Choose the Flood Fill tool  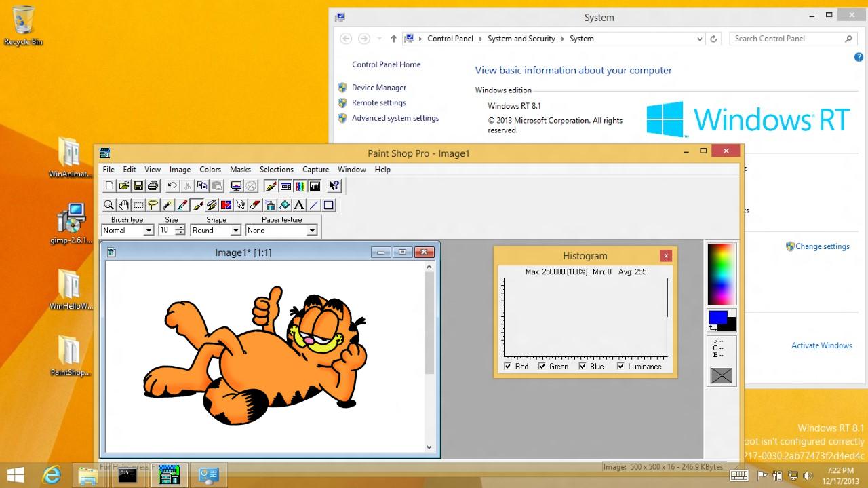click(285, 205)
